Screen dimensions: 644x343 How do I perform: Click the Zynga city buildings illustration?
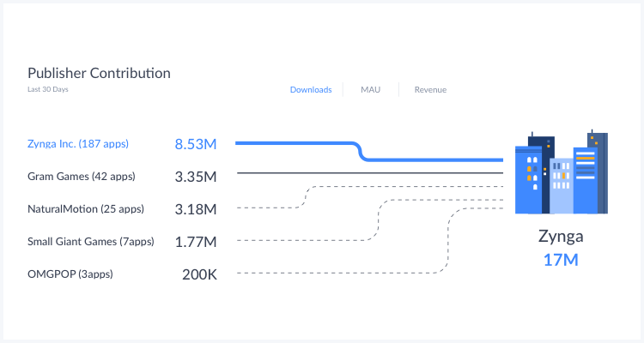[x=561, y=174]
